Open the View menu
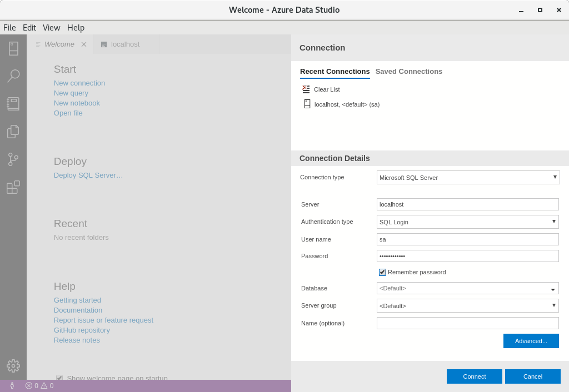 pos(51,28)
